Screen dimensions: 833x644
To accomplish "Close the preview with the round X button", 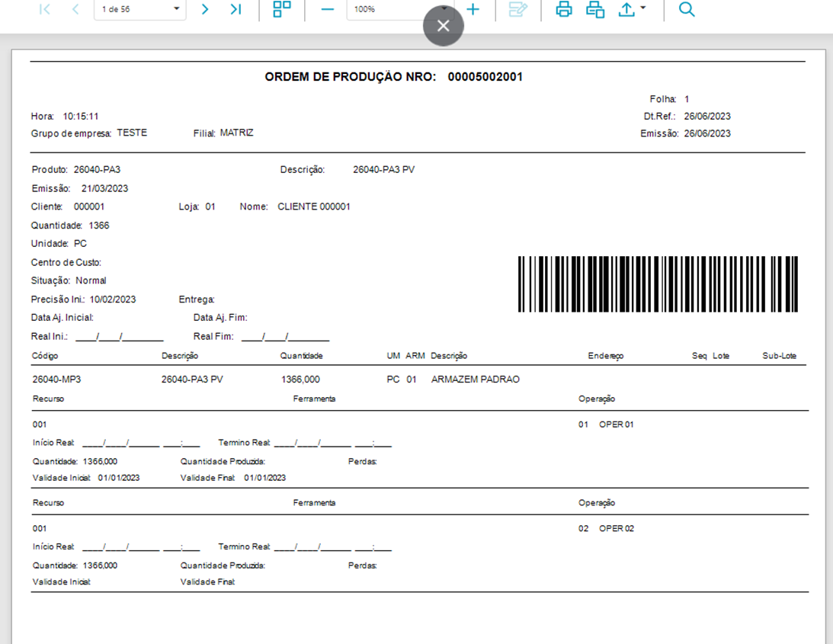I will 443,25.
